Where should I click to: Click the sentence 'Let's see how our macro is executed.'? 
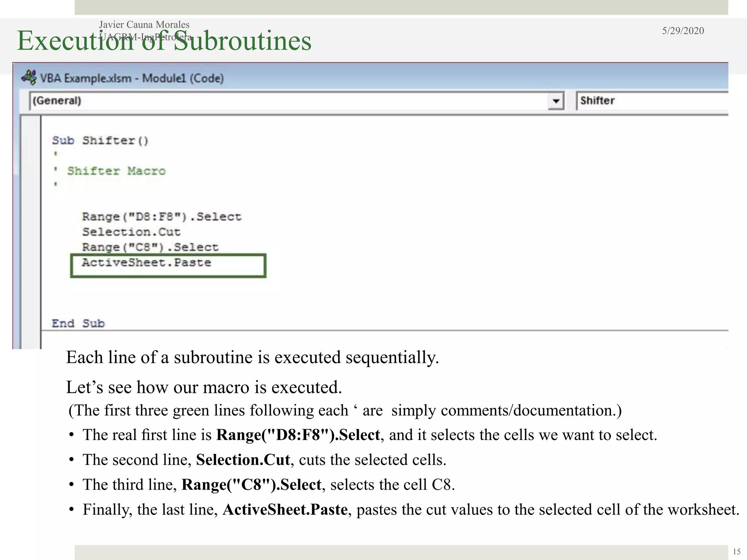(204, 388)
